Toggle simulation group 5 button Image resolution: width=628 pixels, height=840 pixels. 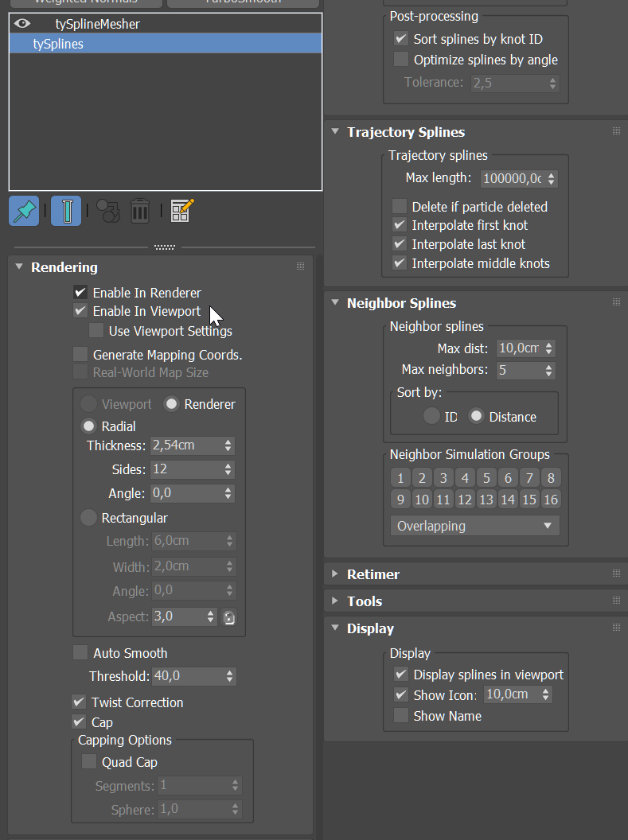click(486, 478)
